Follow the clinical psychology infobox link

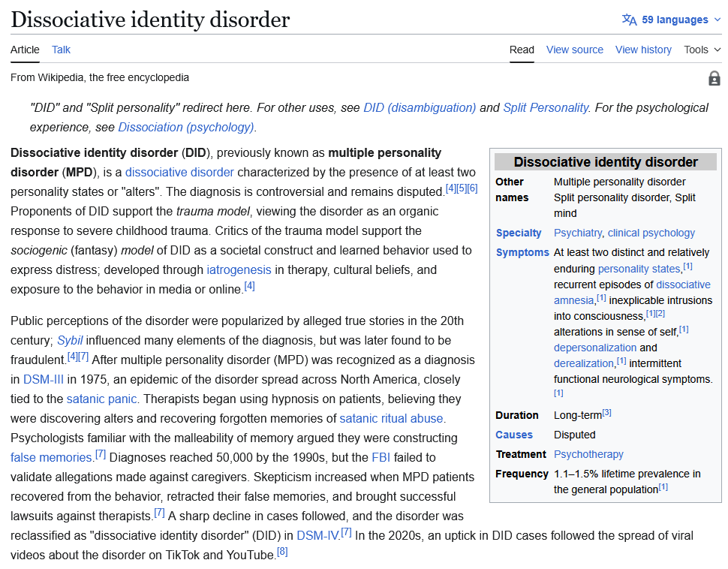tap(651, 233)
